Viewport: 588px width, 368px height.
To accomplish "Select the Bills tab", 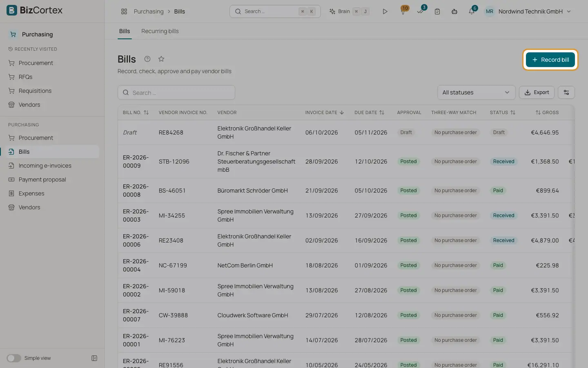I will tap(125, 31).
